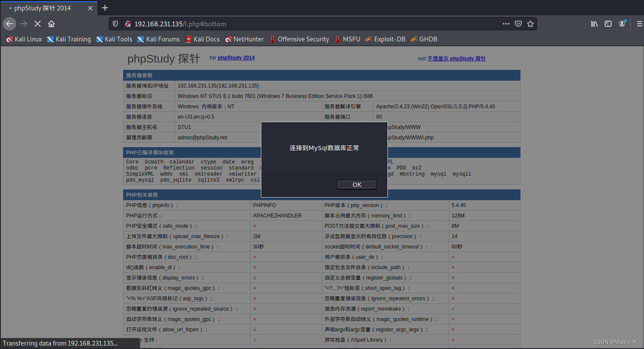
Task: Click the 60秒 default_socket_timeout value
Action: coord(457,247)
